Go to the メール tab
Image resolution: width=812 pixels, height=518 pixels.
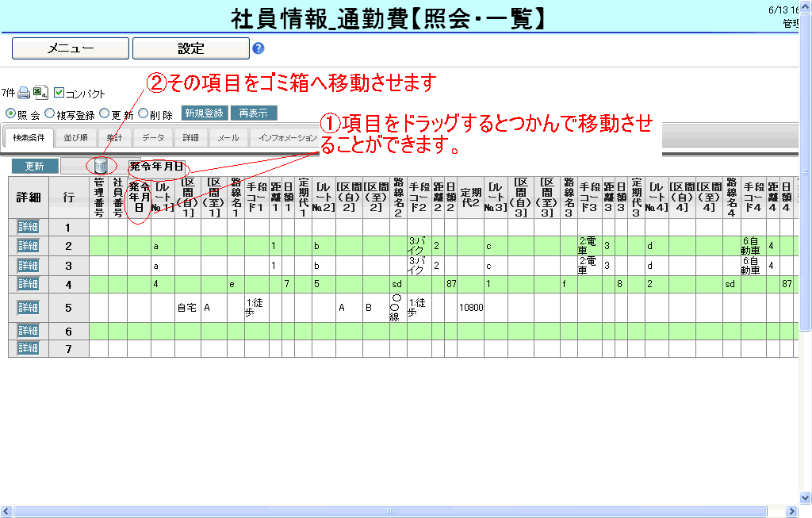[x=228, y=138]
